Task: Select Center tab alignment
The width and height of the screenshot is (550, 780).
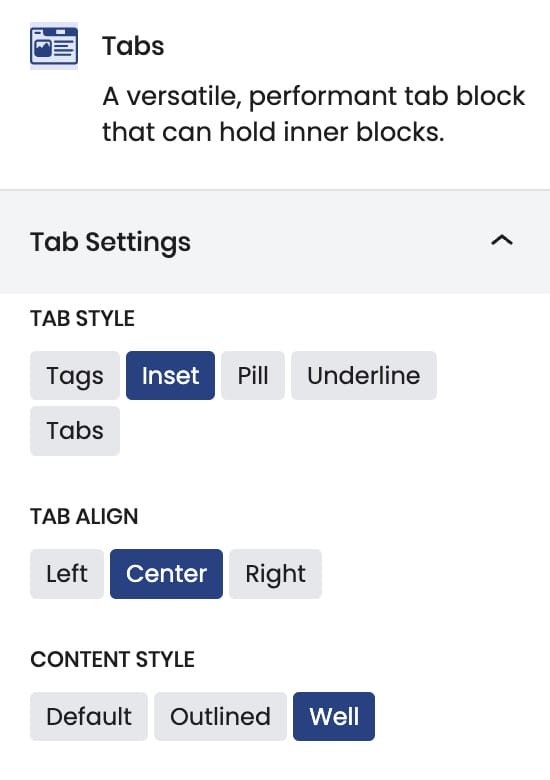Action: coord(167,574)
